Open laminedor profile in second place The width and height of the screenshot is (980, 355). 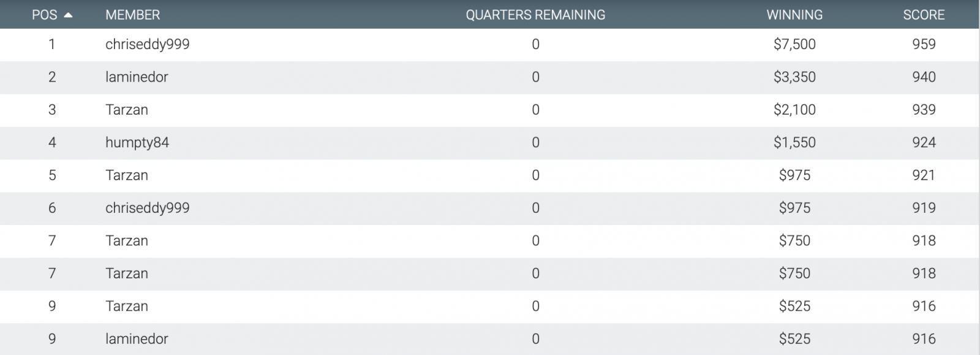[x=137, y=77]
